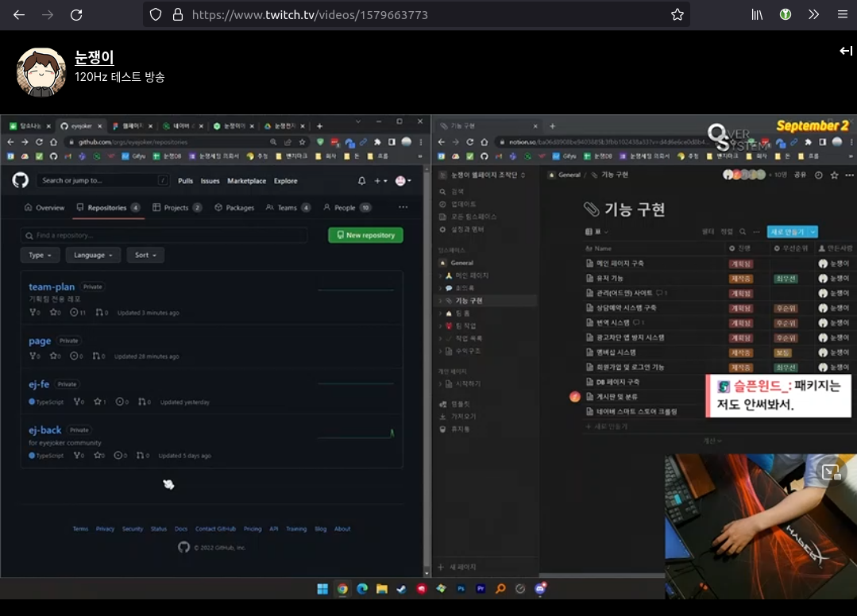Open the GitHub notifications bell
The image size is (857, 616).
tap(361, 181)
